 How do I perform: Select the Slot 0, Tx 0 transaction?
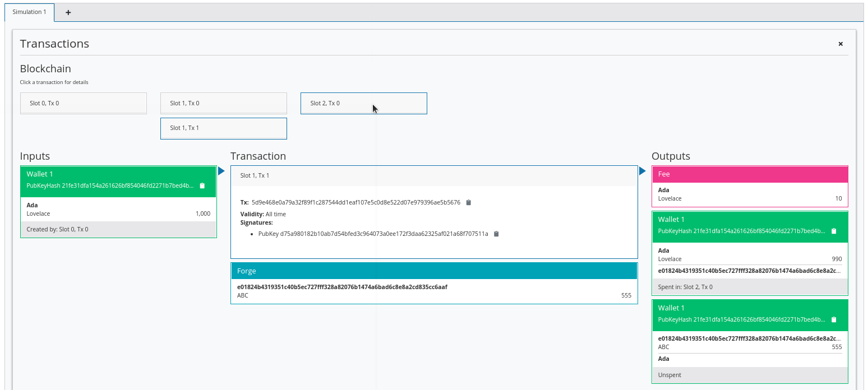coord(83,103)
